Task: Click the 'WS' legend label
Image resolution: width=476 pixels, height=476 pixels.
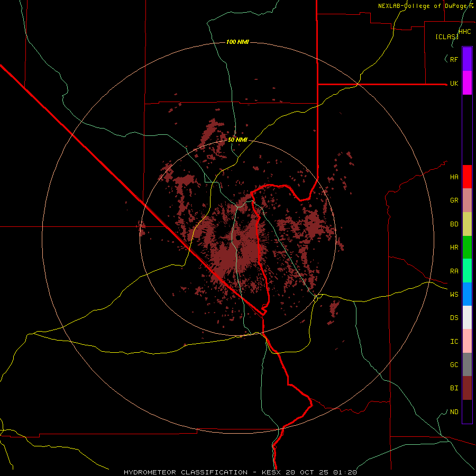Action: [454, 294]
